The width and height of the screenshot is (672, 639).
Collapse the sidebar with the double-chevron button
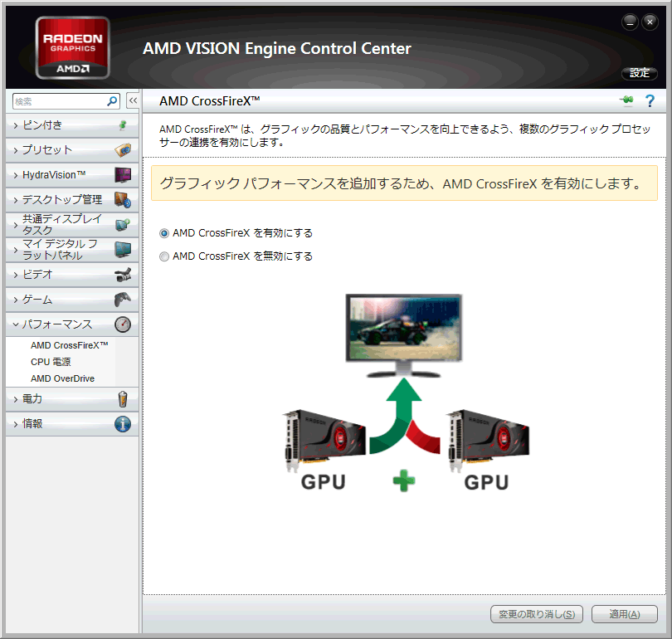(x=133, y=101)
